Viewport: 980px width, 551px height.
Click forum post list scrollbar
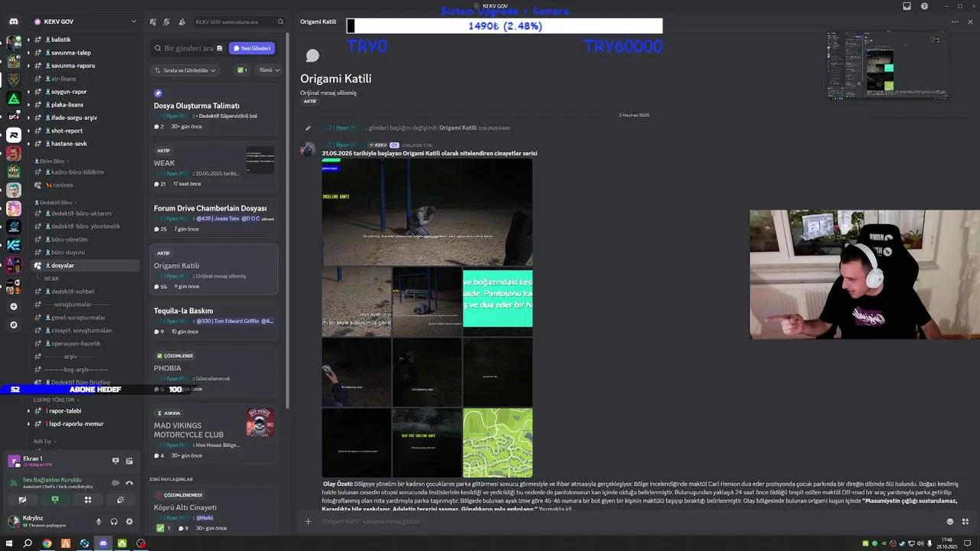pyautogui.click(x=288, y=222)
